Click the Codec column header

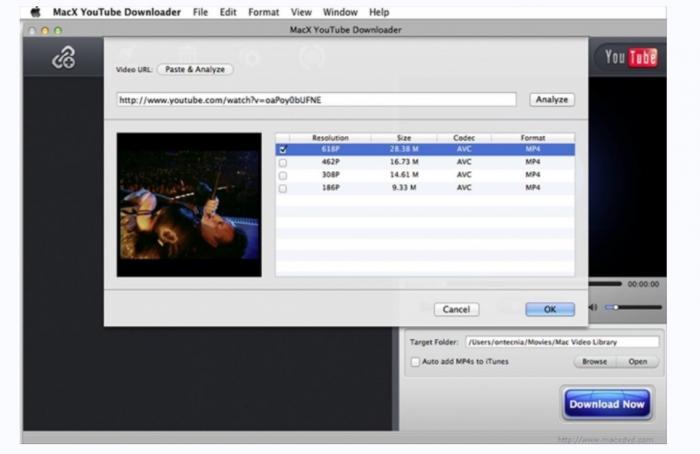464,138
